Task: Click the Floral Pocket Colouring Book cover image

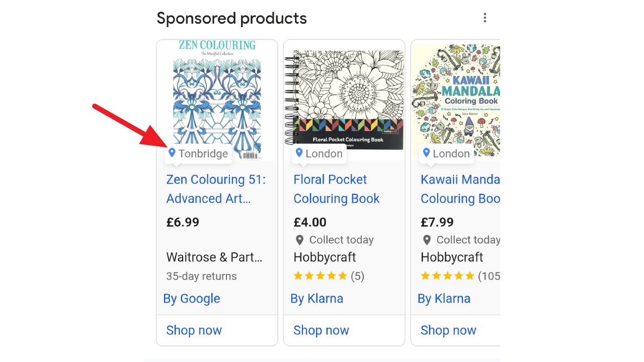Action: pyautogui.click(x=344, y=96)
